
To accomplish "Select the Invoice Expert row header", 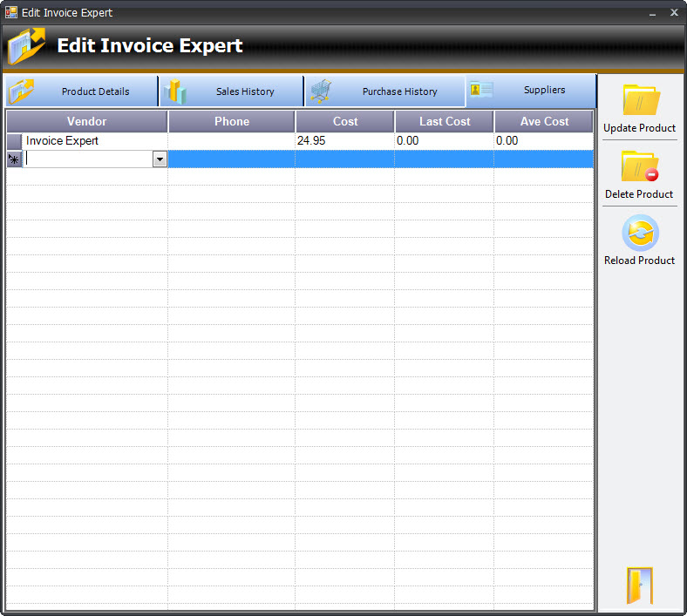I will point(14,141).
